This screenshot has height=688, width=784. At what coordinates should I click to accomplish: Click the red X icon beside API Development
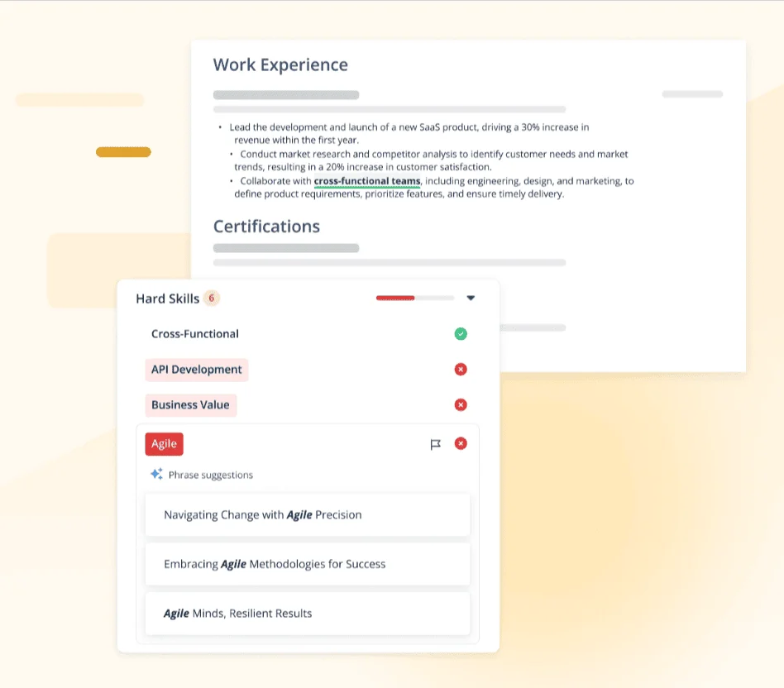(x=461, y=370)
